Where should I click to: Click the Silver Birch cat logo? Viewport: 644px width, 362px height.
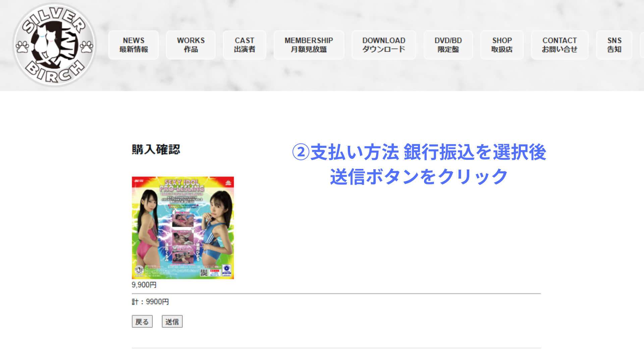[x=54, y=45]
